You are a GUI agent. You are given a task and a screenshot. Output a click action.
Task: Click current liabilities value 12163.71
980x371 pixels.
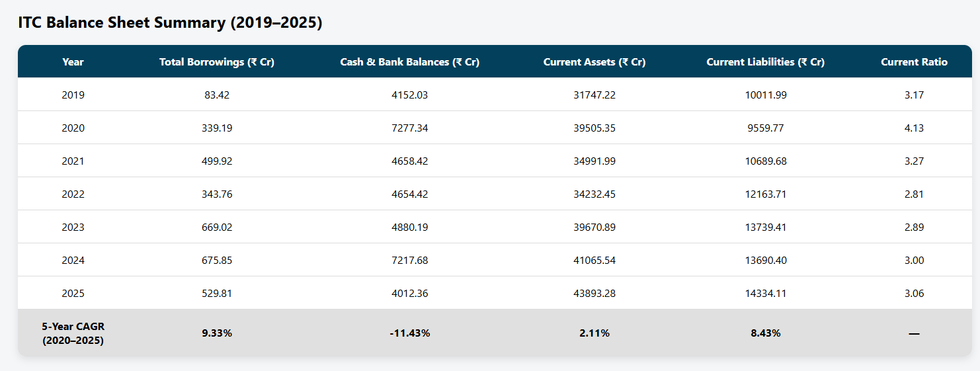tap(766, 194)
